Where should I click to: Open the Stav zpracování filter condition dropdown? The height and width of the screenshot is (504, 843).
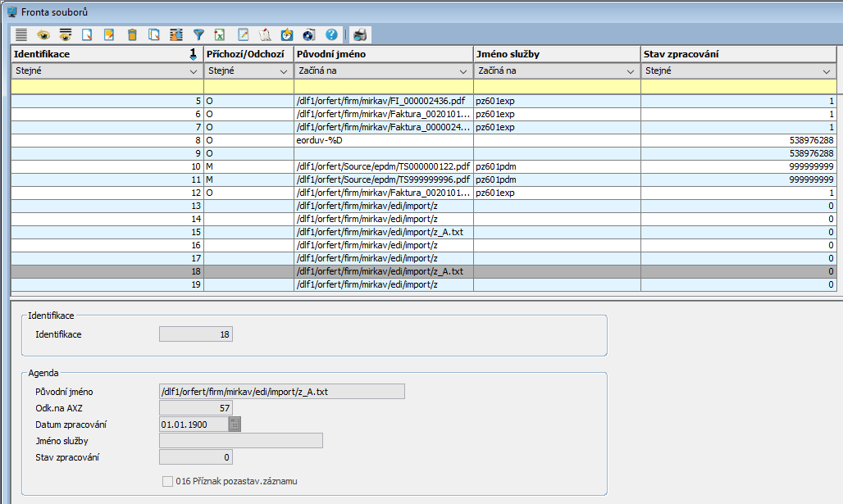tap(827, 71)
